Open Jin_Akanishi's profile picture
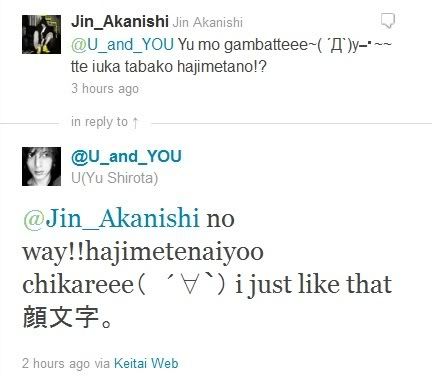Viewport: 432px width, 376px height. tap(41, 34)
